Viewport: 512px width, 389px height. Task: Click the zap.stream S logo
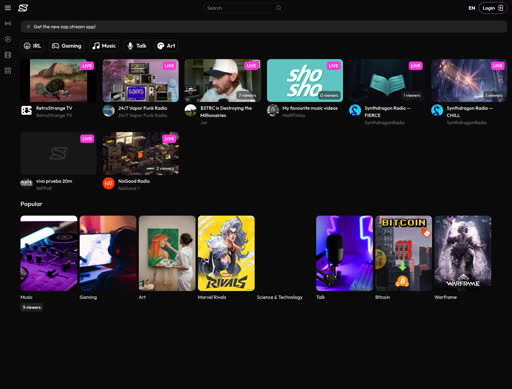[23, 8]
